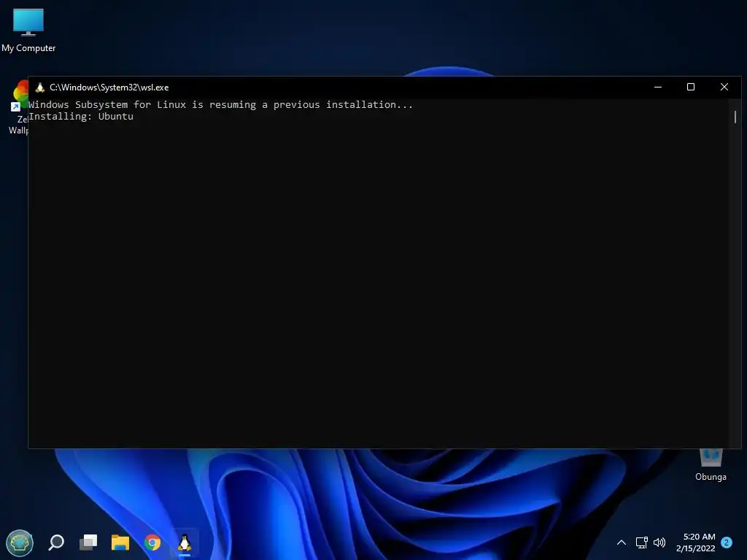The height and width of the screenshot is (560, 747).
Task: Open the My Computer desktop icon
Action: tap(28, 30)
